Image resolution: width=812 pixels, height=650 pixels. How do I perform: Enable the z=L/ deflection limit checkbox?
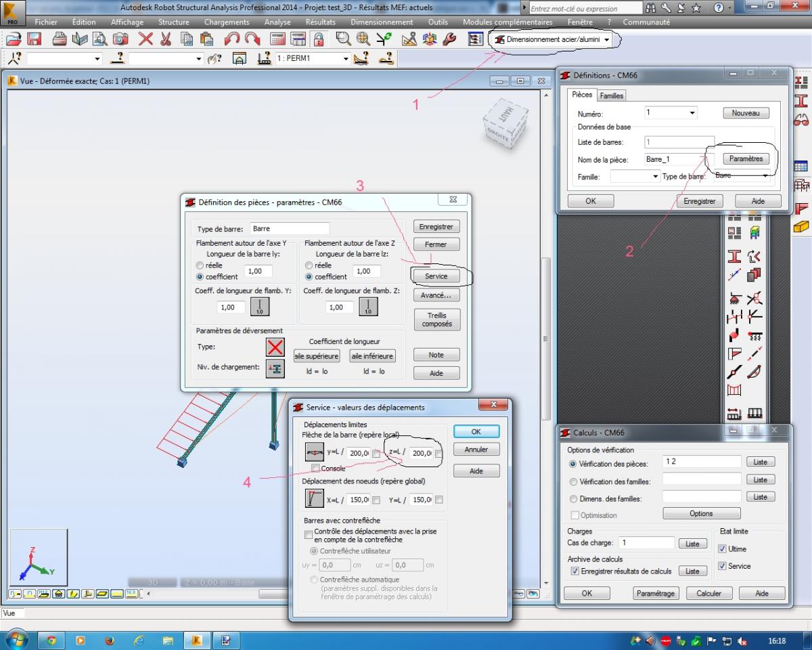(x=438, y=454)
